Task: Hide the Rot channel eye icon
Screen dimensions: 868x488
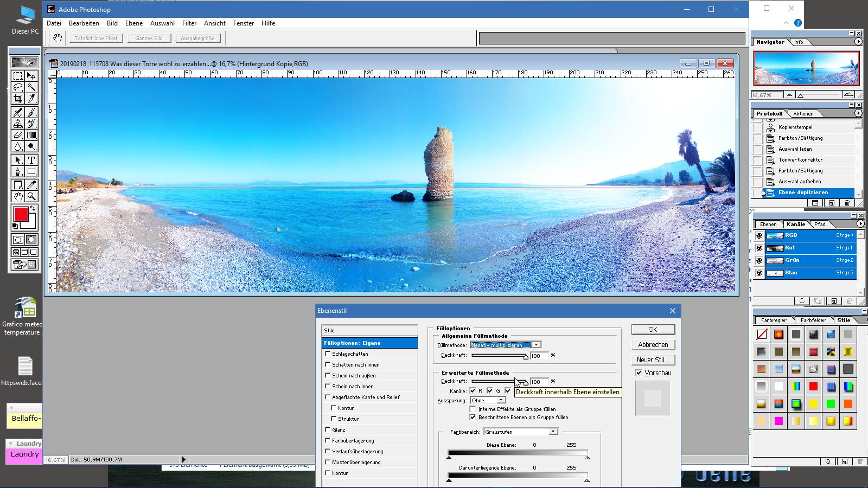Action: coord(758,248)
